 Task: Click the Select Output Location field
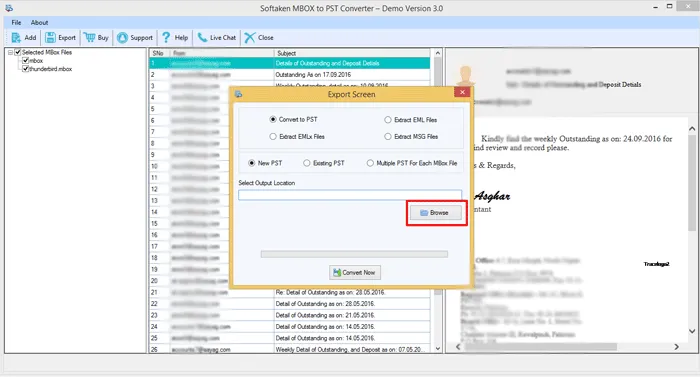click(350, 195)
